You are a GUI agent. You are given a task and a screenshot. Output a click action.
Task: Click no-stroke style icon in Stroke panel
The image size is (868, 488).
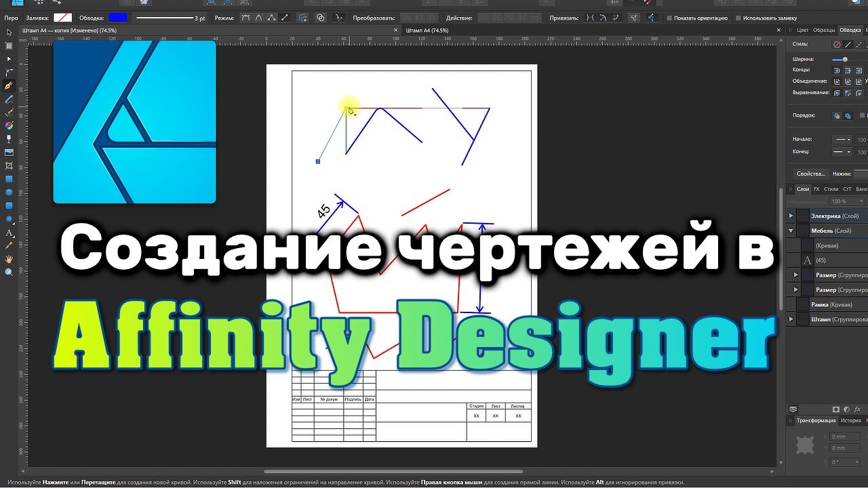(x=837, y=44)
